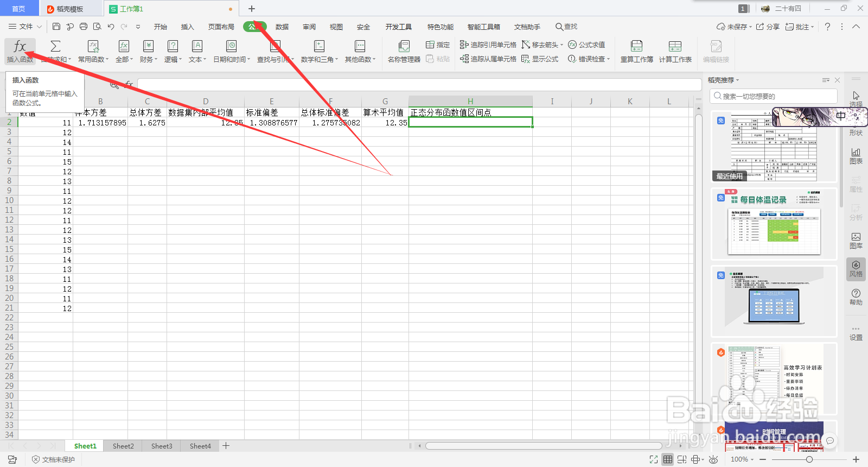Screen dimensions: 868x467
Task: Open 设置 settings in the right sidebar
Action: tap(856, 333)
